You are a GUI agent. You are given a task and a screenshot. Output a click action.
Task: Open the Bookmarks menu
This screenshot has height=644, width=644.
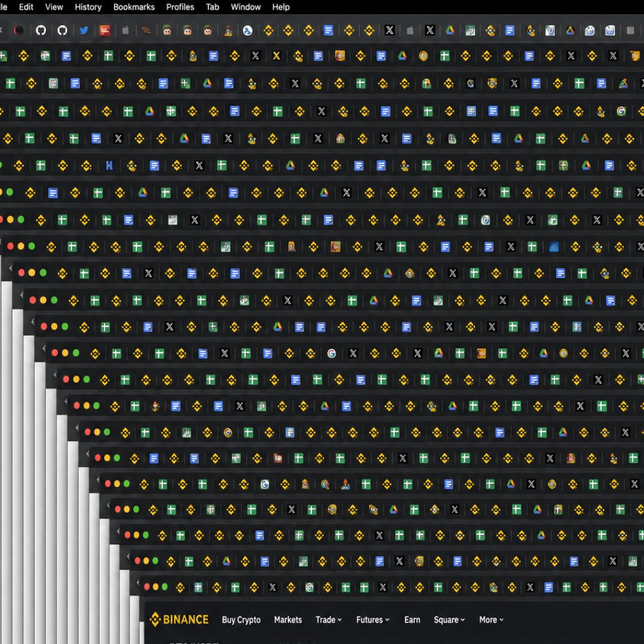click(134, 7)
